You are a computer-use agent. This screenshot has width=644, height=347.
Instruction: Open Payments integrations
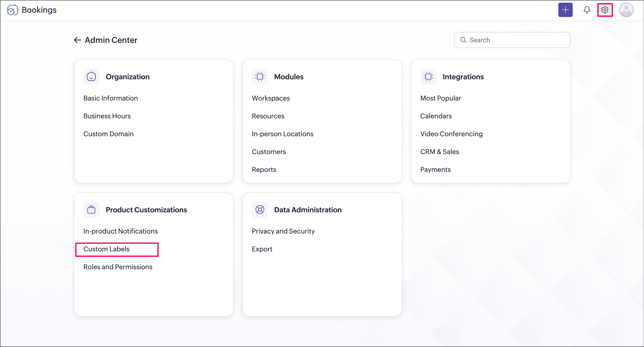click(435, 170)
